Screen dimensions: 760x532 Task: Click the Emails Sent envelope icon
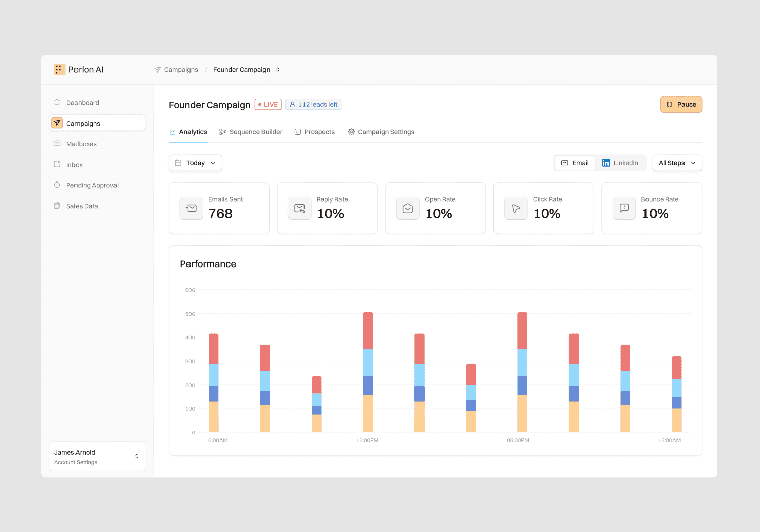point(191,208)
